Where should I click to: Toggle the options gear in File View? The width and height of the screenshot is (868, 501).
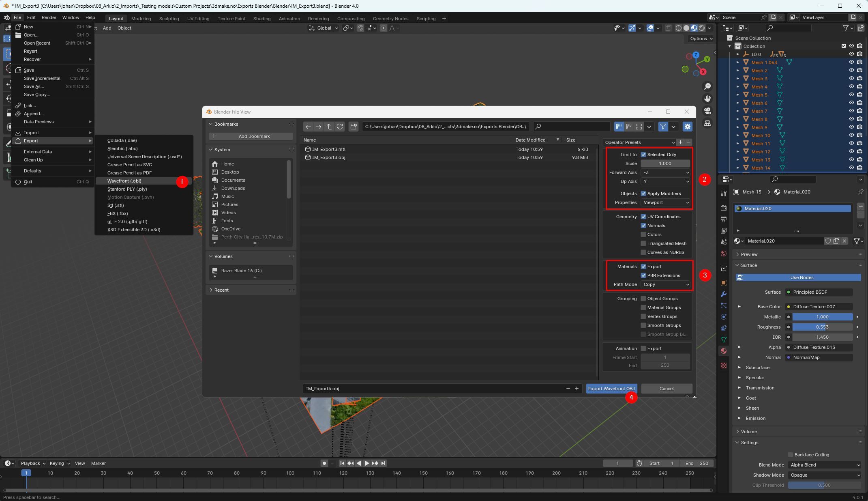(x=688, y=127)
